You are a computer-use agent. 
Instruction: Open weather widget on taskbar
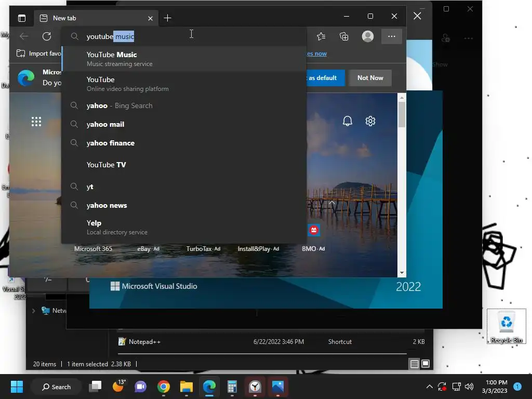(118, 387)
